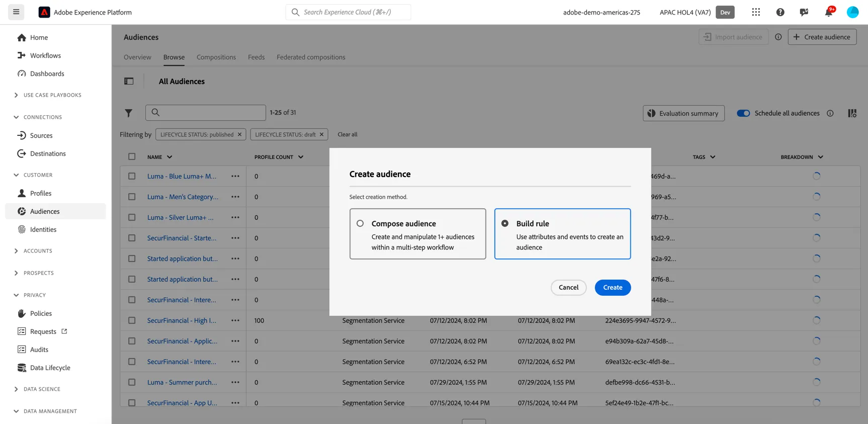Open the apps grid switcher
The height and width of the screenshot is (424, 868).
756,12
